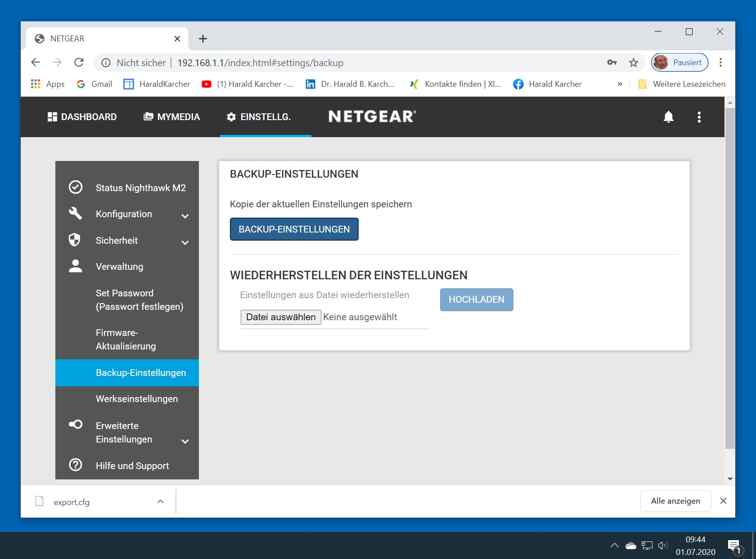Open export.cfg download options arrow
The height and width of the screenshot is (559, 756).
[x=160, y=501]
